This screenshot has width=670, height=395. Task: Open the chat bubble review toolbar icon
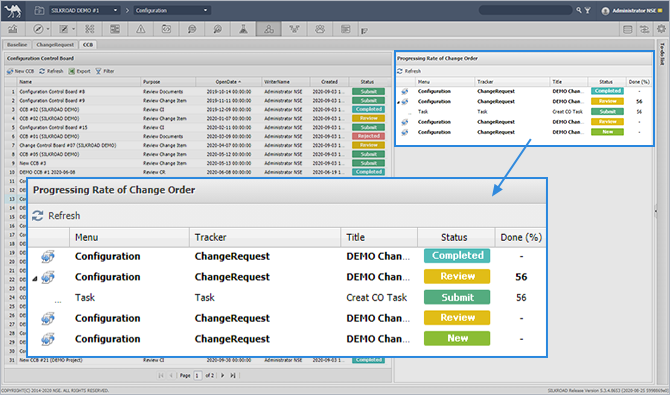point(192,29)
